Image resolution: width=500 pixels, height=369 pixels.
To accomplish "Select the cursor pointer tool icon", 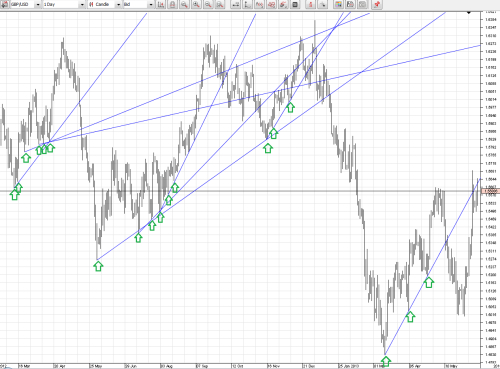I will 322,4.
